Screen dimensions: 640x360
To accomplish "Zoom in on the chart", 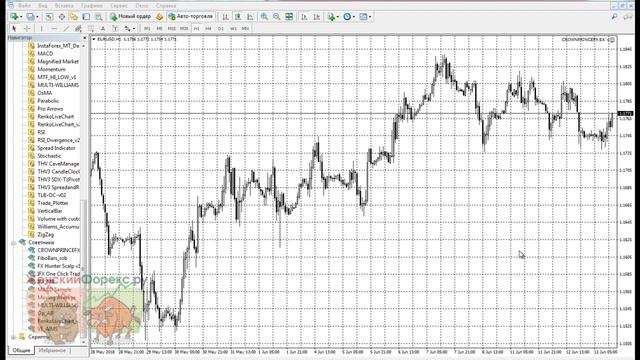I will point(264,17).
